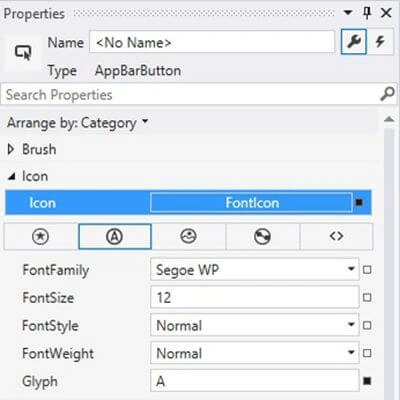
Task: Toggle auto-hide pin of Properties panel
Action: point(367,13)
